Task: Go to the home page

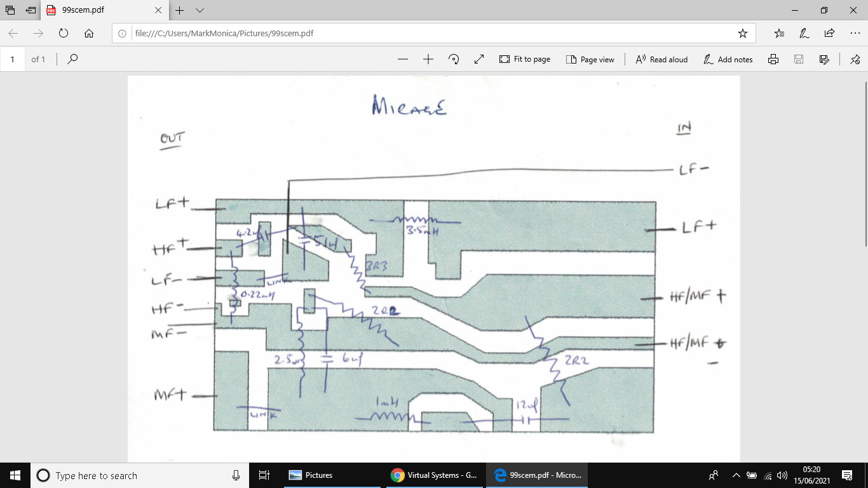Action: point(89,33)
